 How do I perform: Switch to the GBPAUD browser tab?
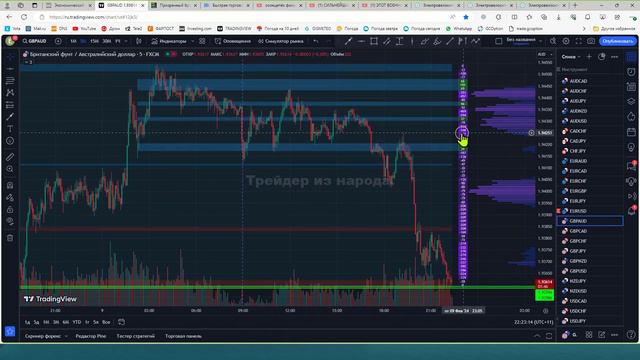pyautogui.click(x=122, y=5)
